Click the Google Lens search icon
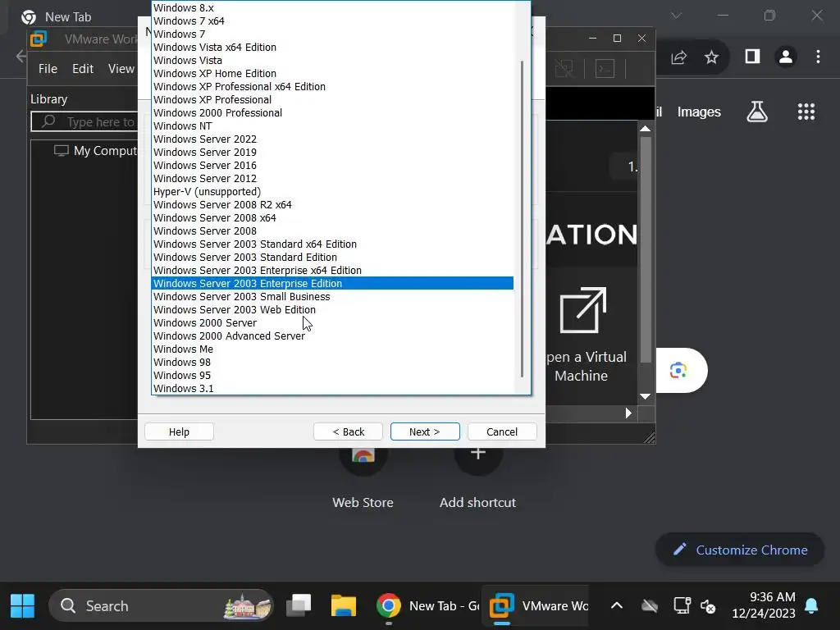840x630 pixels. [678, 370]
